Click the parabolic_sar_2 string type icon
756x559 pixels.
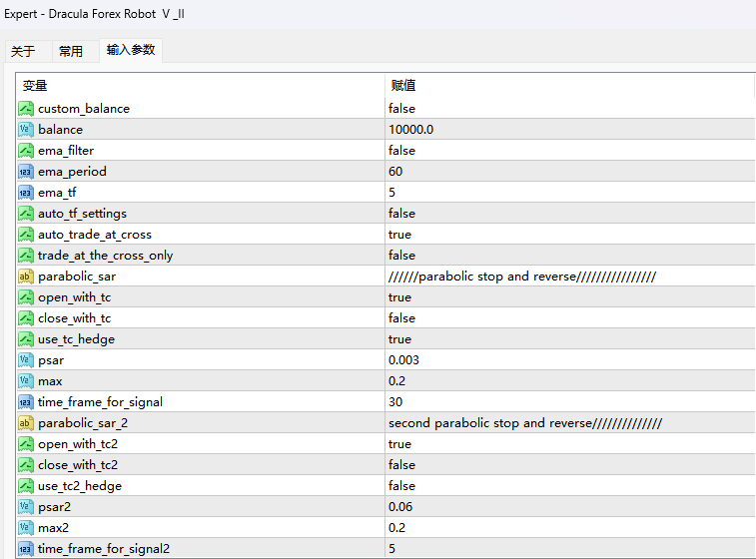[x=26, y=423]
